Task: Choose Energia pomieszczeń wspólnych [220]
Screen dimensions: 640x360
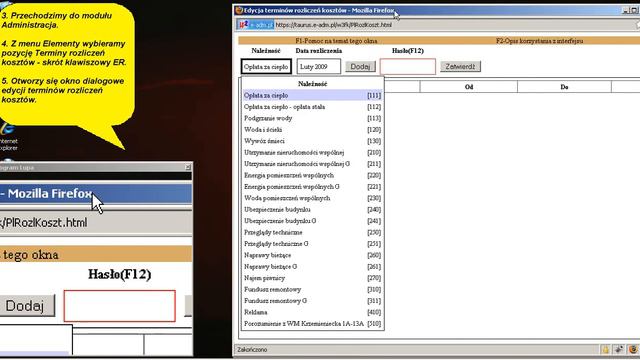Action: 313,176
